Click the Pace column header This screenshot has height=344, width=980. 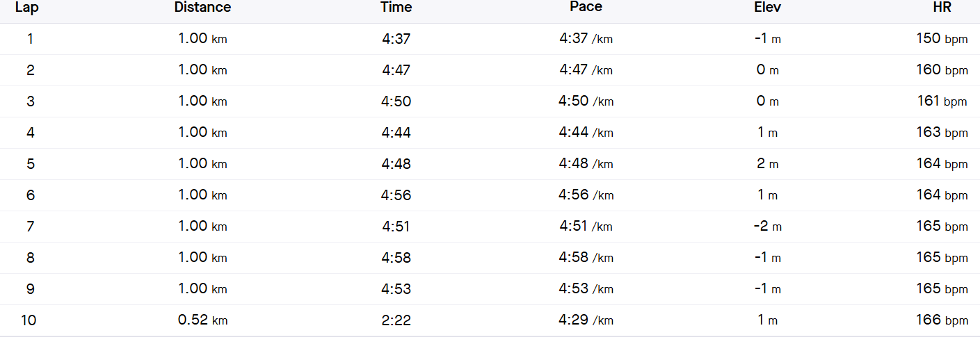tap(586, 7)
